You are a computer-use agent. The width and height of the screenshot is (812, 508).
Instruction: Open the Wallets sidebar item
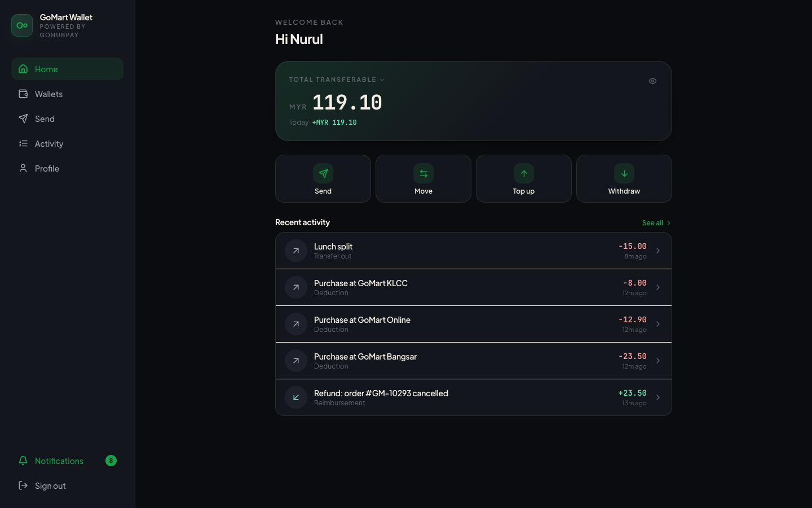pos(67,94)
